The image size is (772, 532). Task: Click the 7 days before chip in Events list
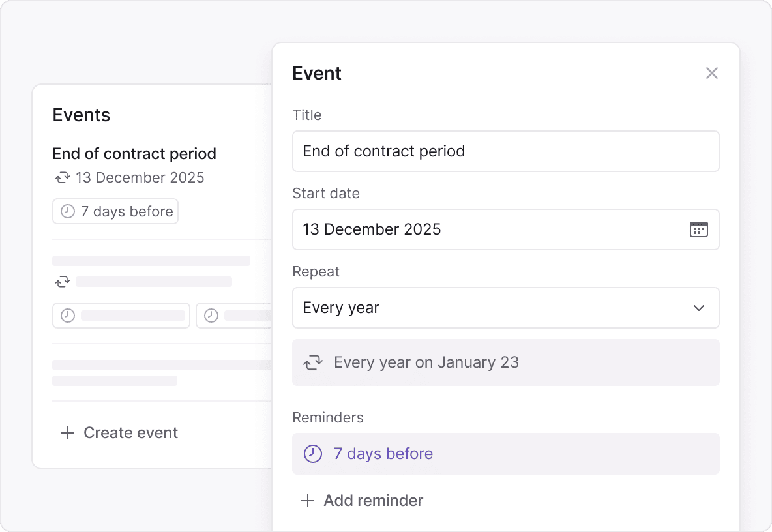pyautogui.click(x=115, y=211)
